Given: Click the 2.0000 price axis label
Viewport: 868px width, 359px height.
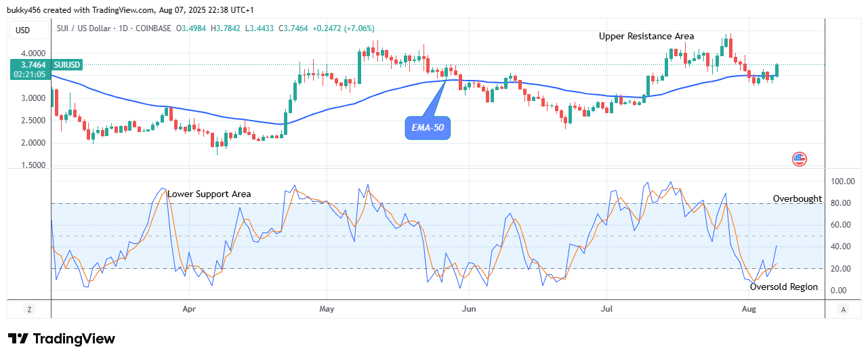Looking at the screenshot, I should tap(32, 143).
